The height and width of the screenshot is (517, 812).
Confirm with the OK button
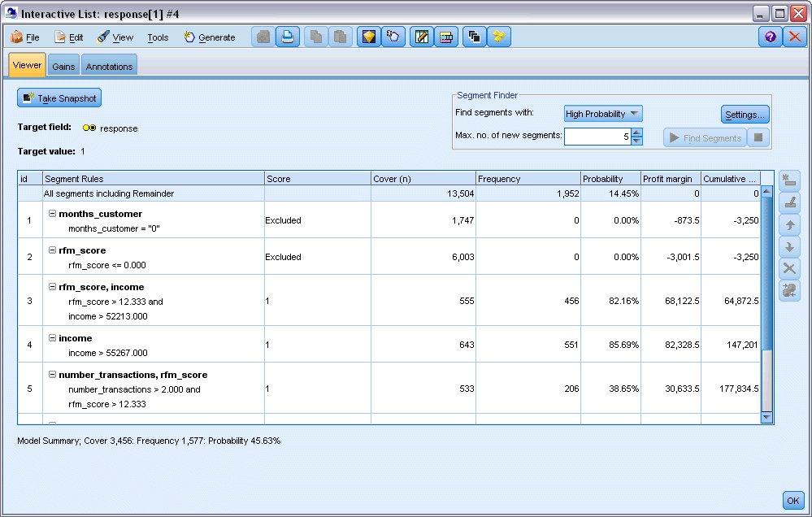coord(793,501)
